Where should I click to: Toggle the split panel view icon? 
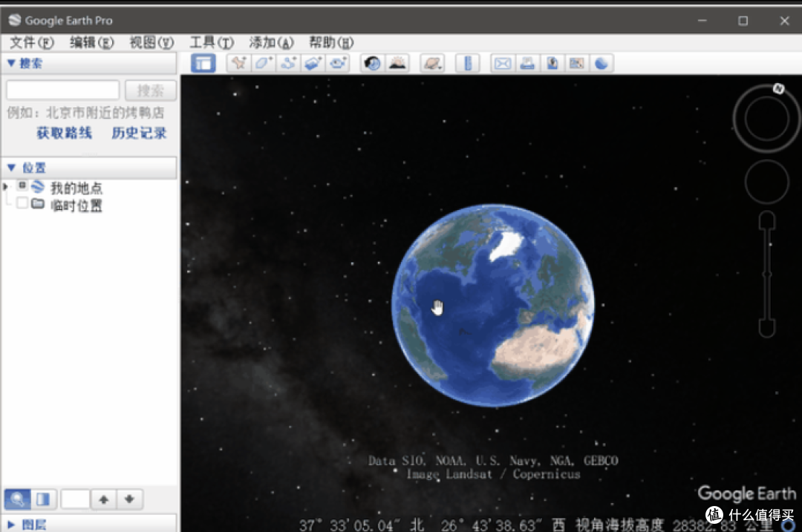pos(43,499)
